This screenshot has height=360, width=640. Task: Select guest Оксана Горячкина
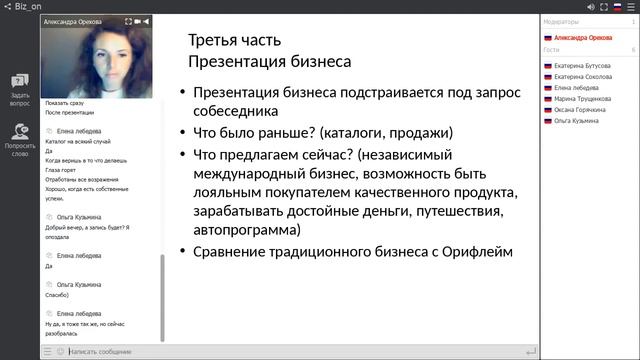click(x=580, y=110)
